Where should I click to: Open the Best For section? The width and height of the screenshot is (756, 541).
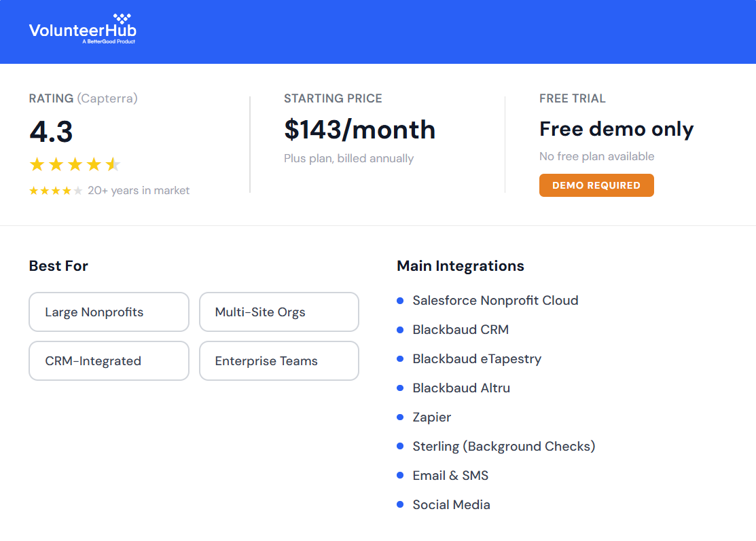58,265
